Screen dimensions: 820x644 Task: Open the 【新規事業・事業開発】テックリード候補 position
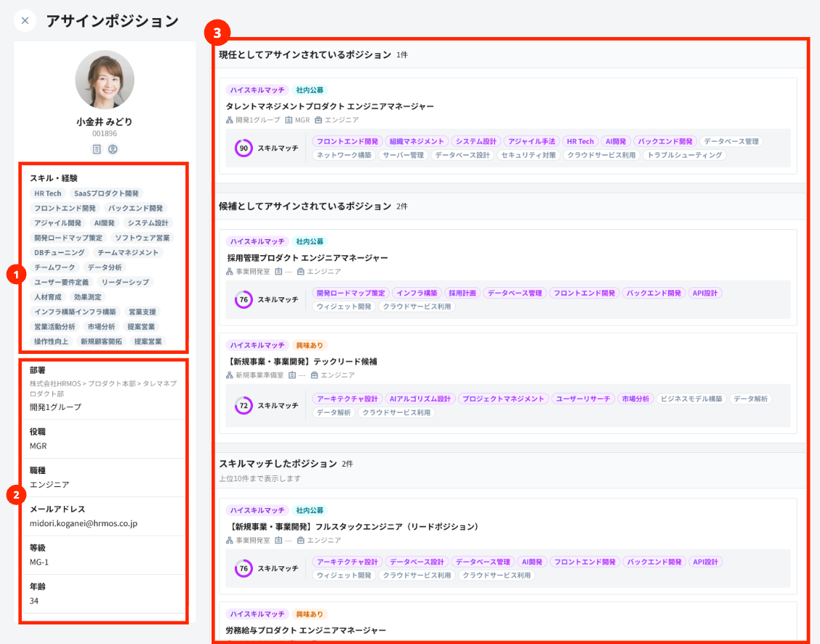coord(302,361)
